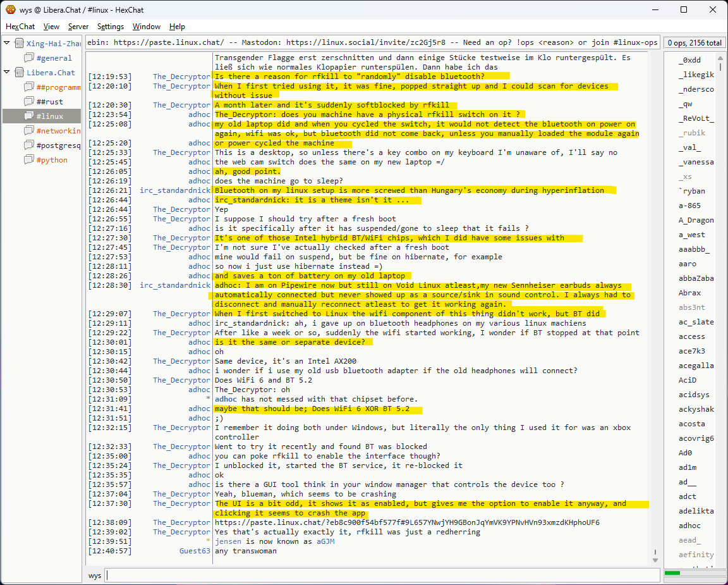Image resolution: width=728 pixels, height=585 pixels.
Task: Click the green lag meter bar
Action: tap(672, 573)
